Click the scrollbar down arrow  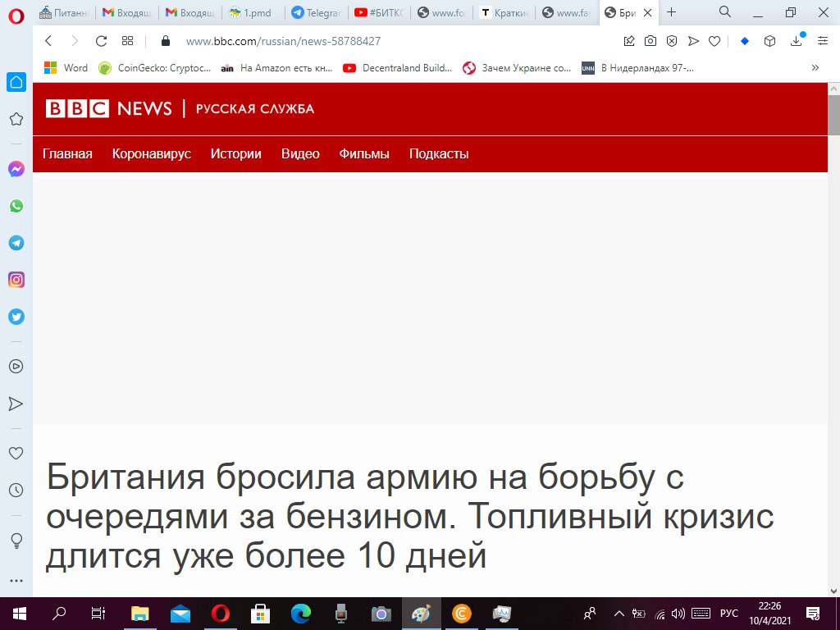pyautogui.click(x=833, y=591)
